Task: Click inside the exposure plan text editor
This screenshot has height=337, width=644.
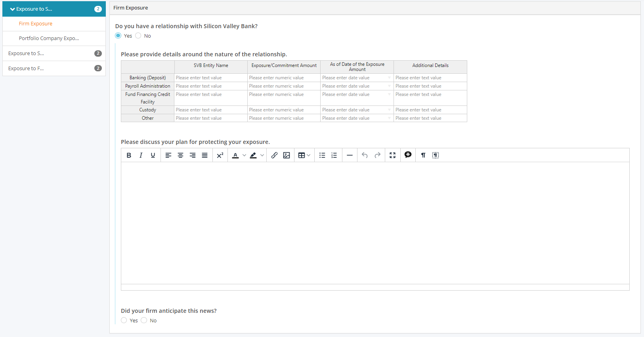Action: click(x=375, y=223)
